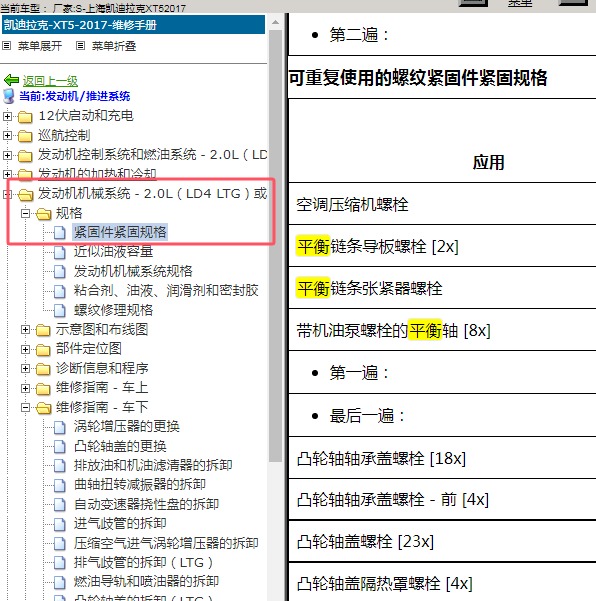The height and width of the screenshot is (601, 596).
Task: Click the 示意图和布线图 folder icon
Action: (43, 330)
